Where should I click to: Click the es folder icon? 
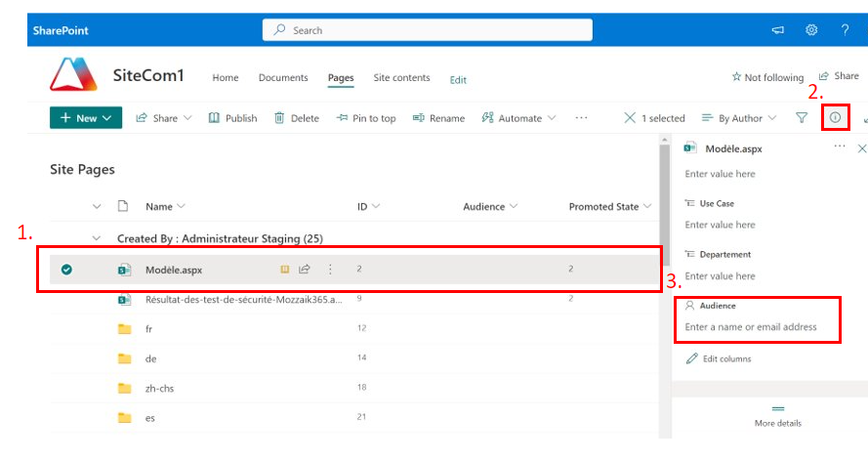click(x=125, y=418)
